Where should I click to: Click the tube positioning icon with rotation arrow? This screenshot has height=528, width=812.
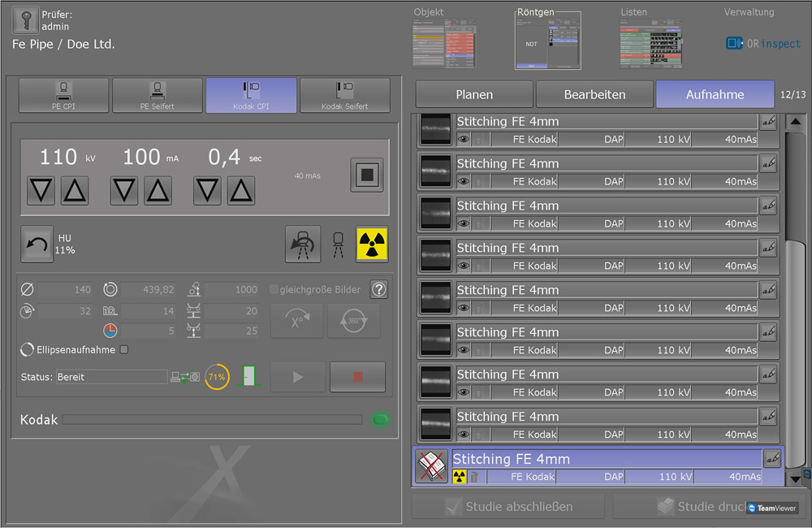(x=303, y=244)
